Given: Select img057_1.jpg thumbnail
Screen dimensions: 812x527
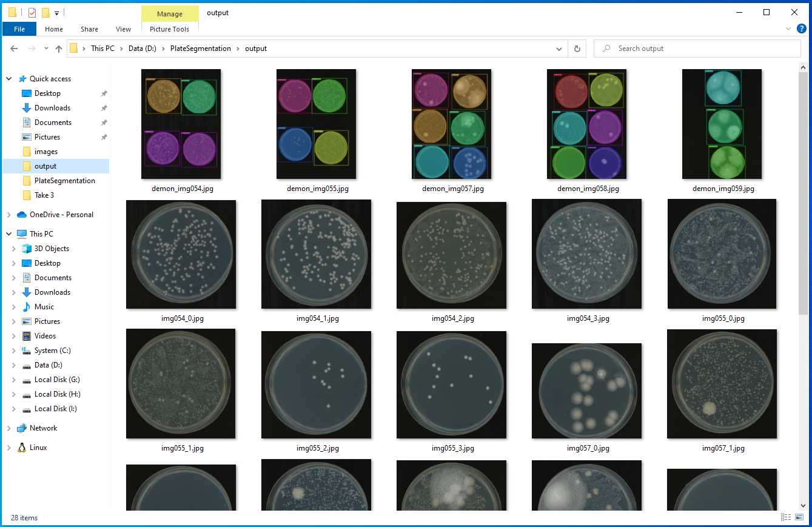Looking at the screenshot, I should [x=722, y=384].
